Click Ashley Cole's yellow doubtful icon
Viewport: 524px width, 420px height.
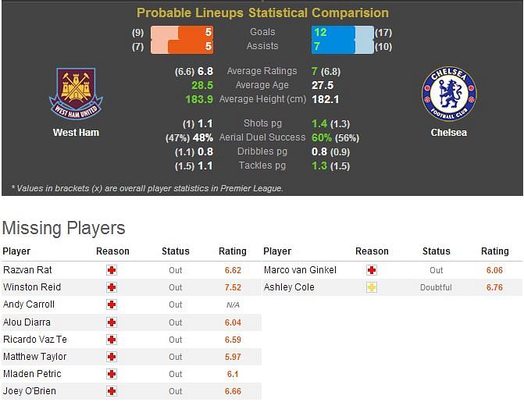click(371, 287)
